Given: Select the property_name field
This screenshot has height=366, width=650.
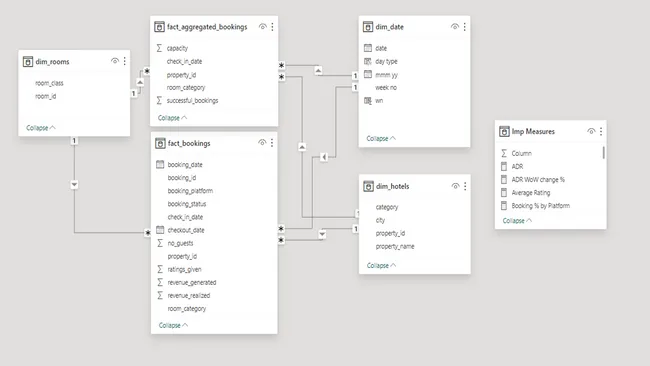Looking at the screenshot, I should pyautogui.click(x=395, y=247).
